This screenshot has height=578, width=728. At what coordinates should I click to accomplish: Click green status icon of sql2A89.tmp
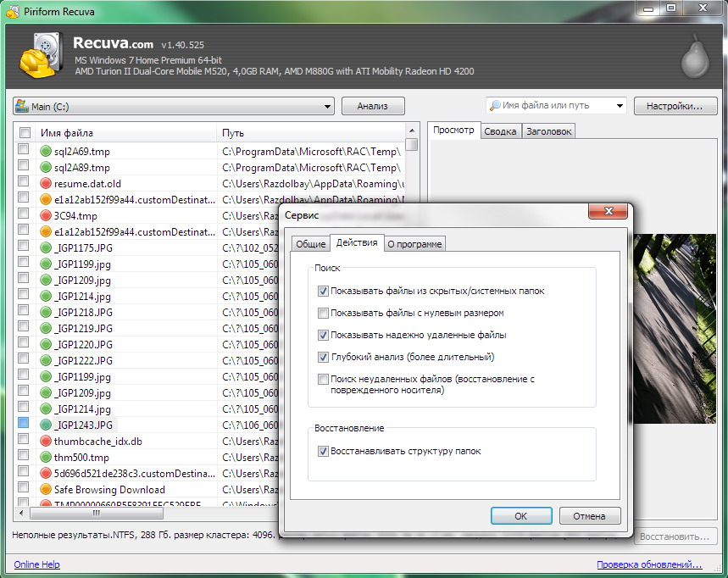point(46,167)
